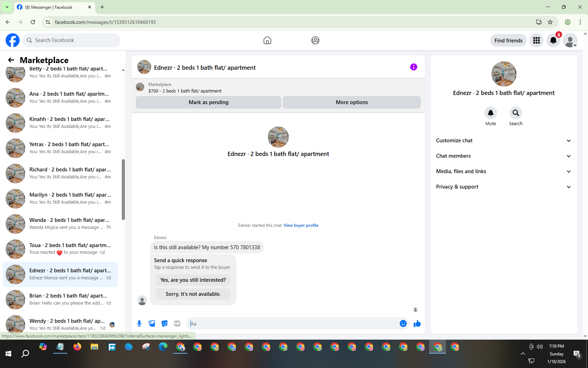Open Ana's conversation

tap(60, 97)
